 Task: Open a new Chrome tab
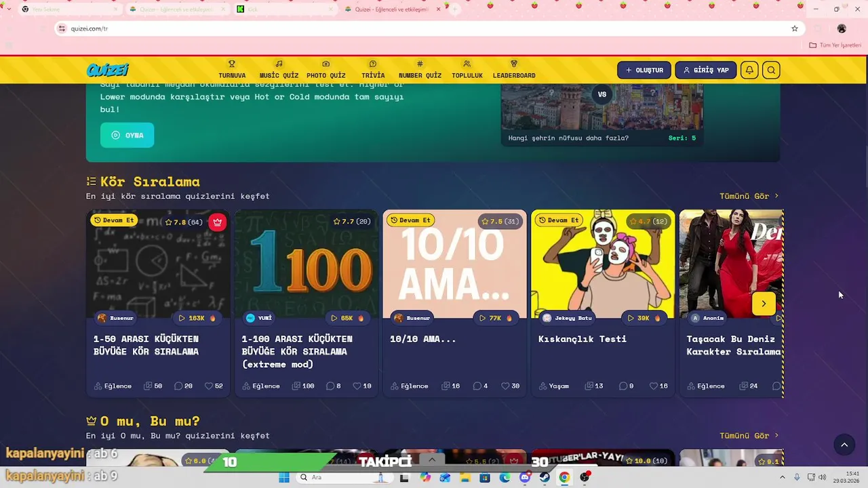pyautogui.click(x=455, y=9)
